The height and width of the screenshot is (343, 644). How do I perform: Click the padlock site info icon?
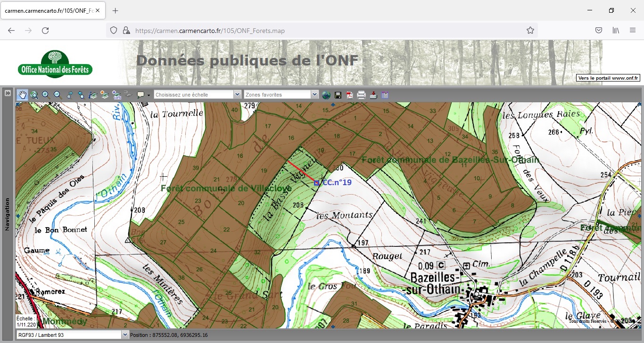click(126, 31)
